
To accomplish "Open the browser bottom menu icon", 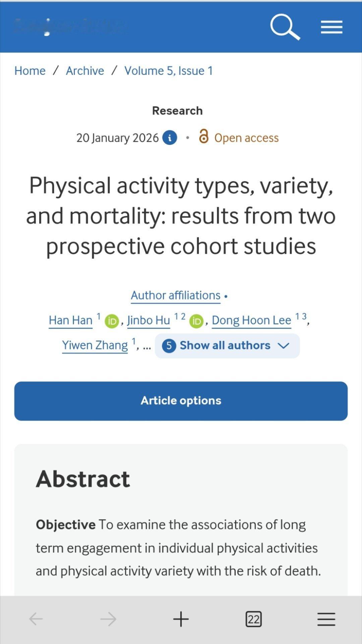I will click(326, 619).
